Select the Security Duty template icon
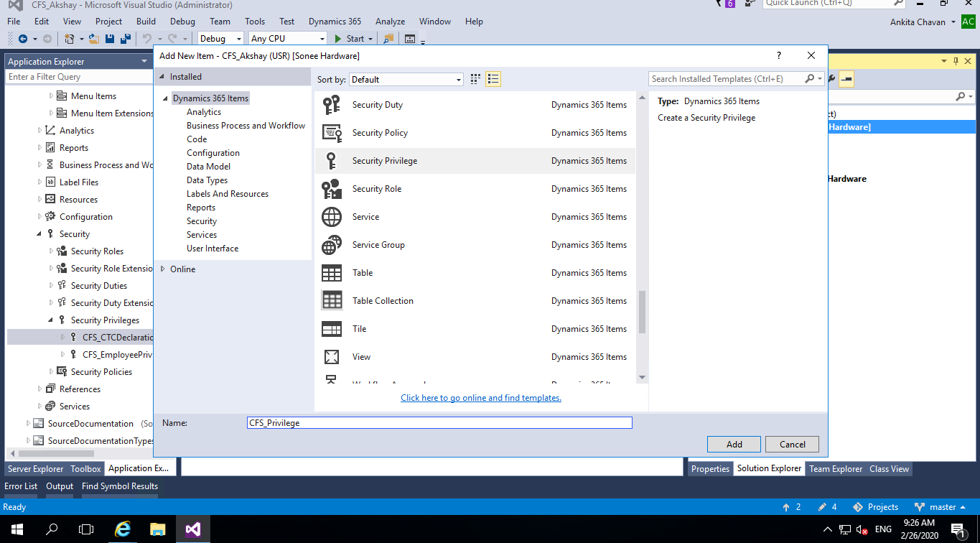 tap(331, 105)
